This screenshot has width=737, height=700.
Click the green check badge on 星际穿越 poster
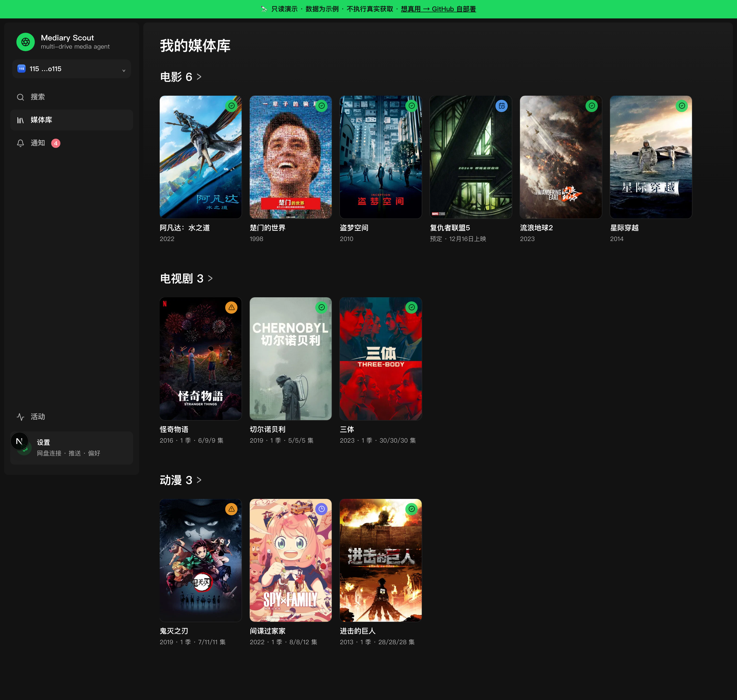coord(682,106)
